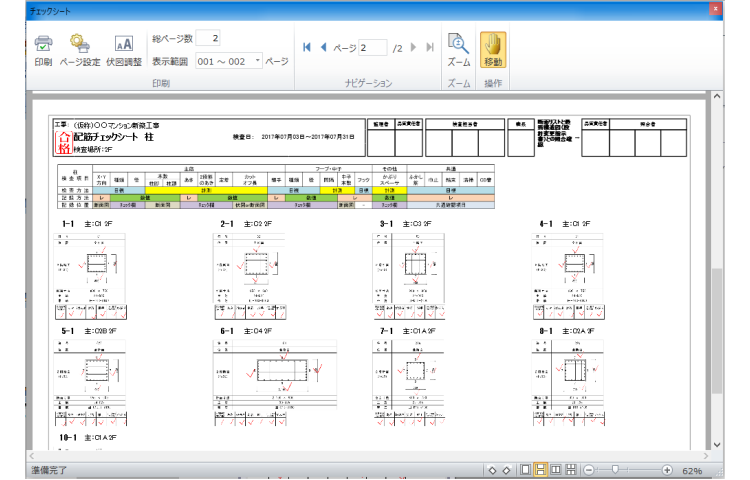This screenshot has width=750, height=480.
Task: Click the zoom level slider handle
Action: point(617,470)
